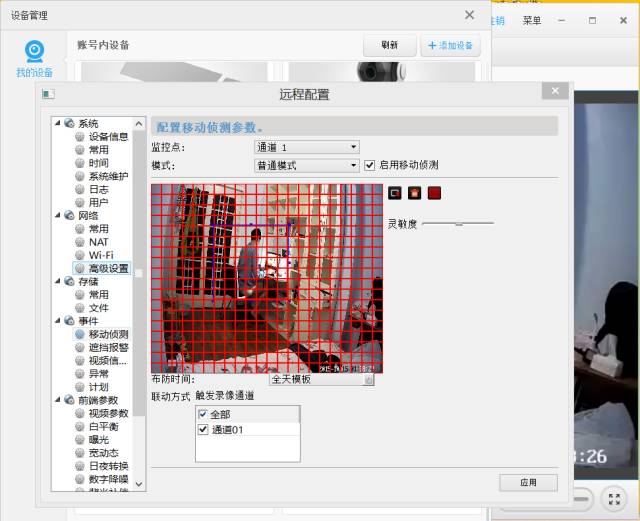Toggle the 通道01 checkbox

click(x=203, y=430)
